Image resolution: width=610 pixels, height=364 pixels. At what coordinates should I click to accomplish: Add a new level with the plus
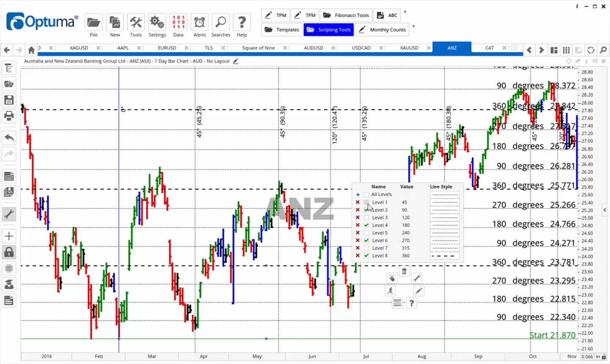358,195
